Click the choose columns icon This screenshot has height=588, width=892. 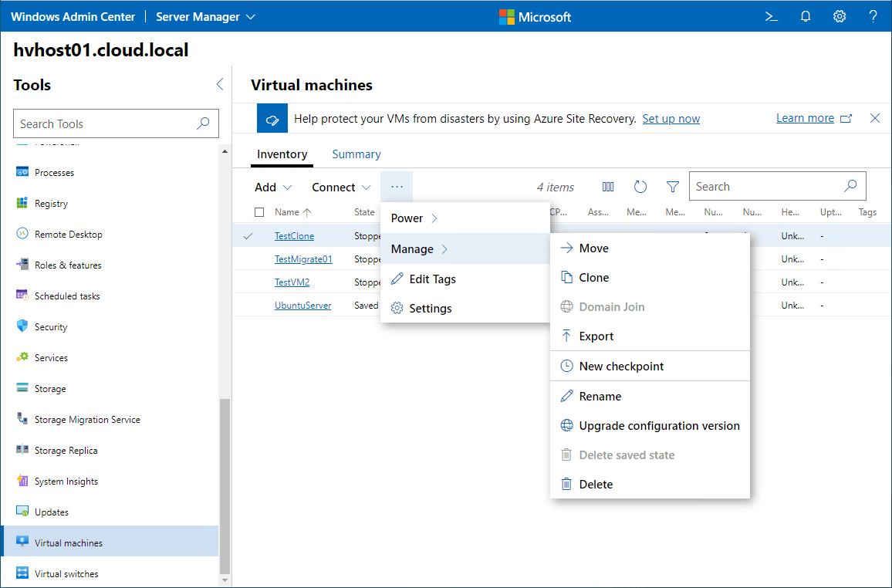[x=608, y=187]
